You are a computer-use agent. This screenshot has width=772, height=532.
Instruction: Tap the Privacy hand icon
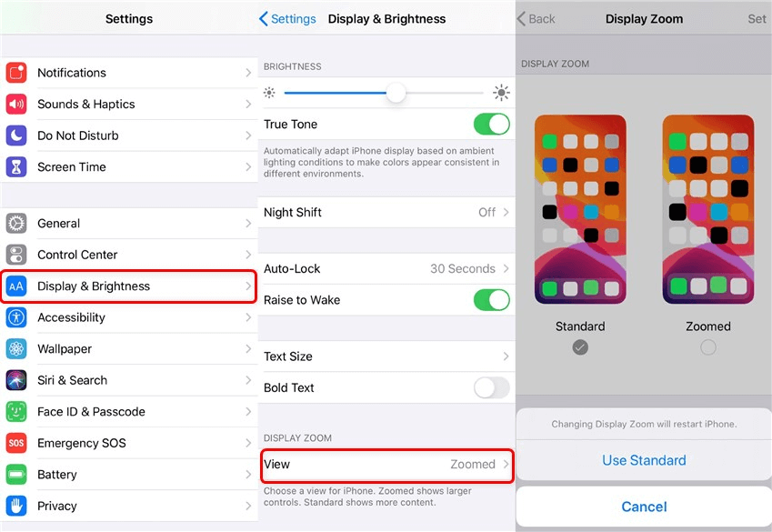(16, 506)
